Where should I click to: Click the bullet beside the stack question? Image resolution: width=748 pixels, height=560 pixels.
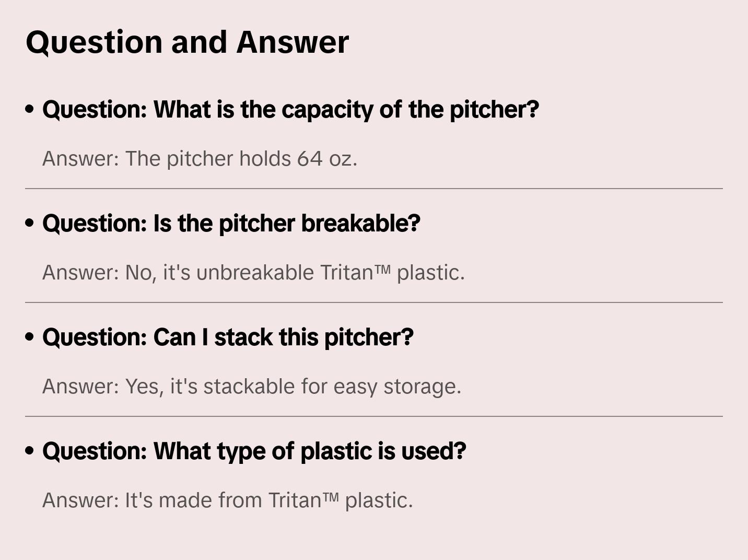30,337
